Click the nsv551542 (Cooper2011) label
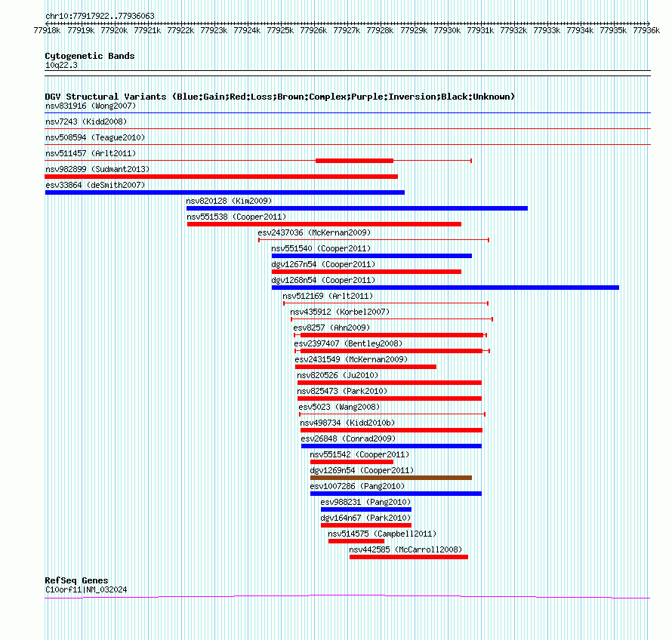Image resolution: width=672 pixels, height=640 pixels. coord(359,454)
